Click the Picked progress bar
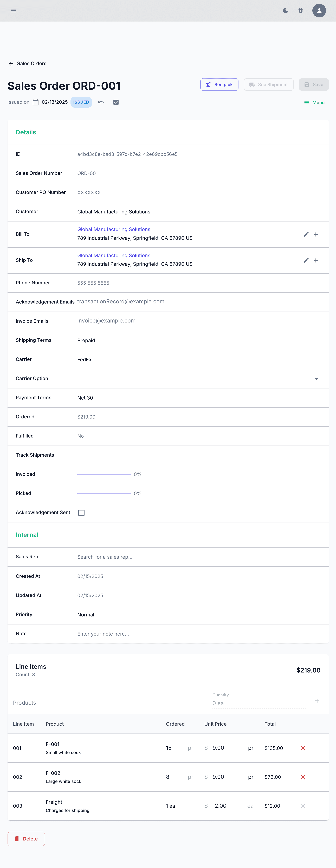 [x=104, y=493]
